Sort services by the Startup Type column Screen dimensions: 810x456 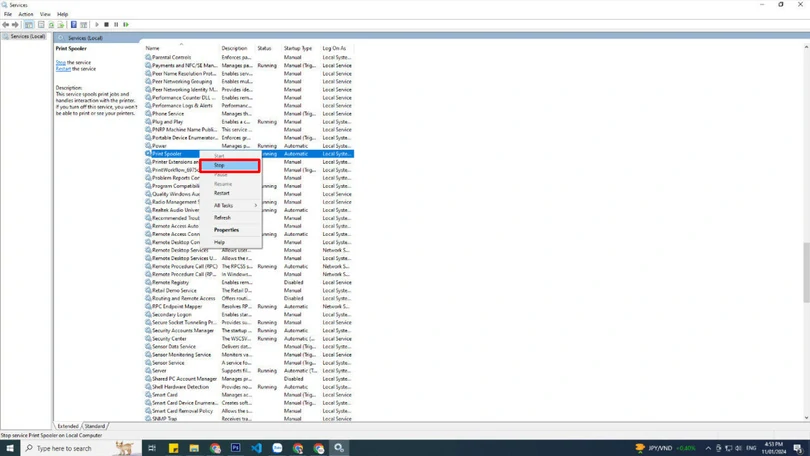[298, 48]
